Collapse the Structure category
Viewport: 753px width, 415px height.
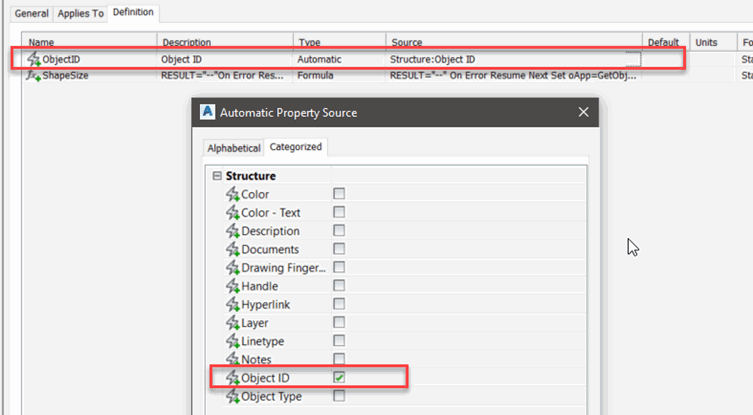(x=217, y=176)
